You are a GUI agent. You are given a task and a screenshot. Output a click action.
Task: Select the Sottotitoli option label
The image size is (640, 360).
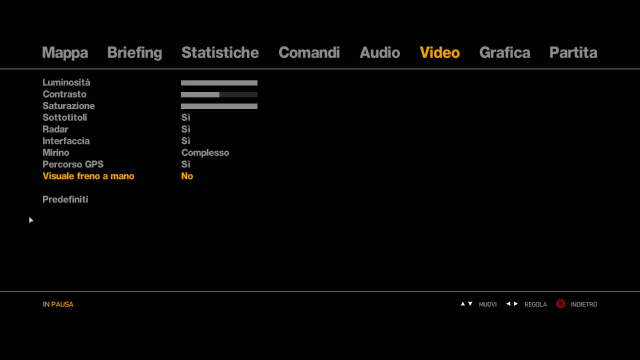(65, 118)
